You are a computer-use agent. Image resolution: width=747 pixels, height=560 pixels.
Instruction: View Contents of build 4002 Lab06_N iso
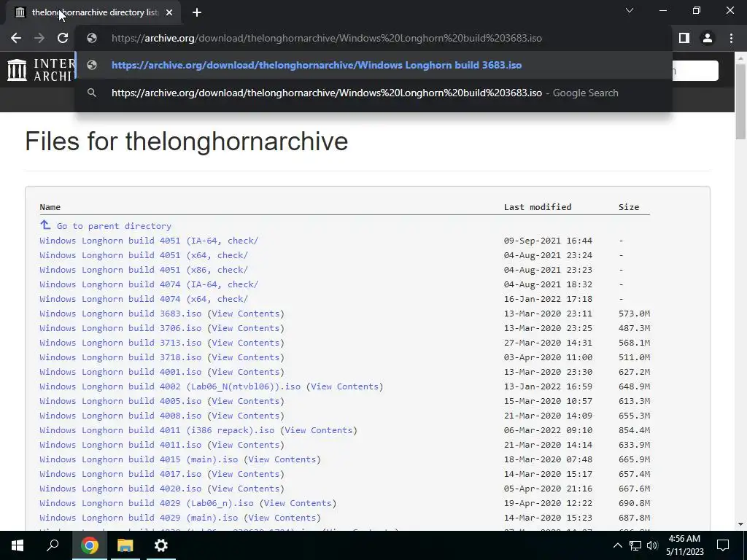tap(344, 386)
